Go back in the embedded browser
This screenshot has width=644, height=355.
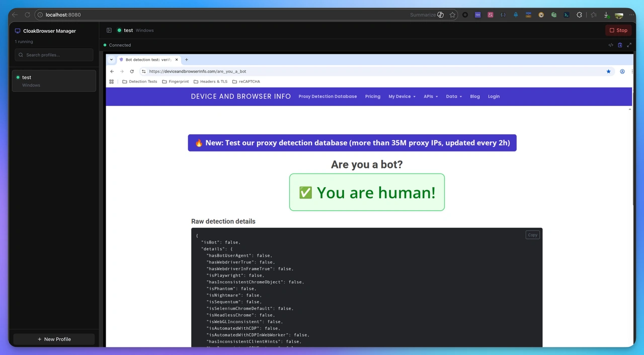click(x=112, y=71)
